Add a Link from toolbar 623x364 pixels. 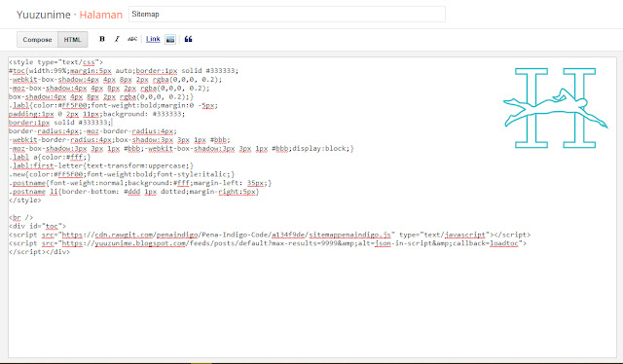(153, 39)
